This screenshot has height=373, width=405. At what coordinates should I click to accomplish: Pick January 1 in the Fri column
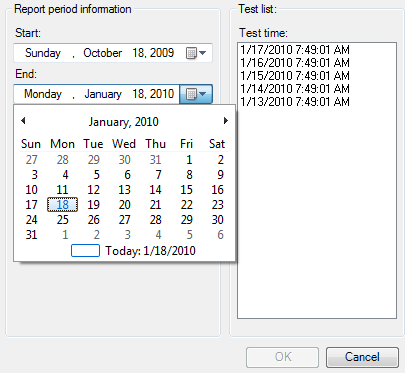click(x=189, y=160)
